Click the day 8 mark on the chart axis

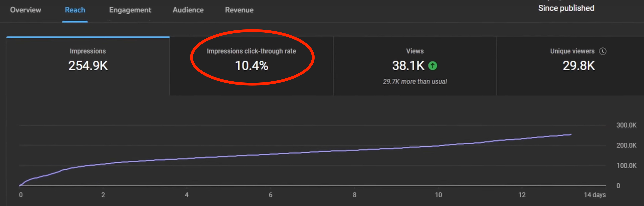(x=354, y=195)
